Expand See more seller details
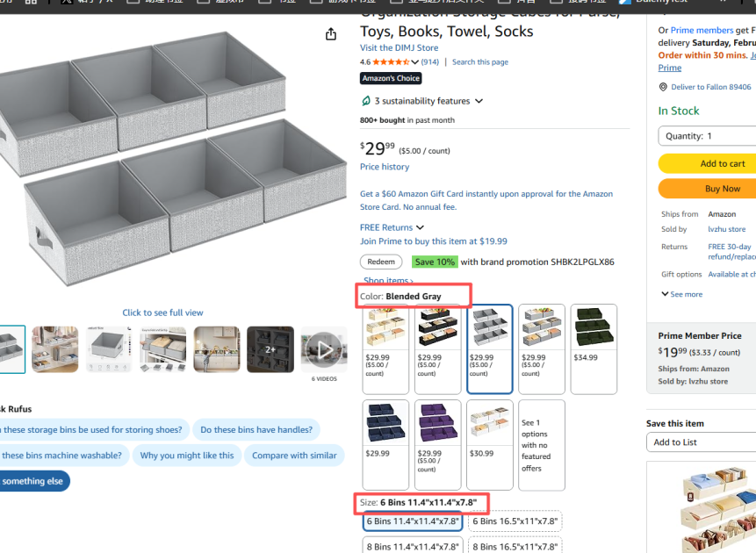 pos(681,294)
